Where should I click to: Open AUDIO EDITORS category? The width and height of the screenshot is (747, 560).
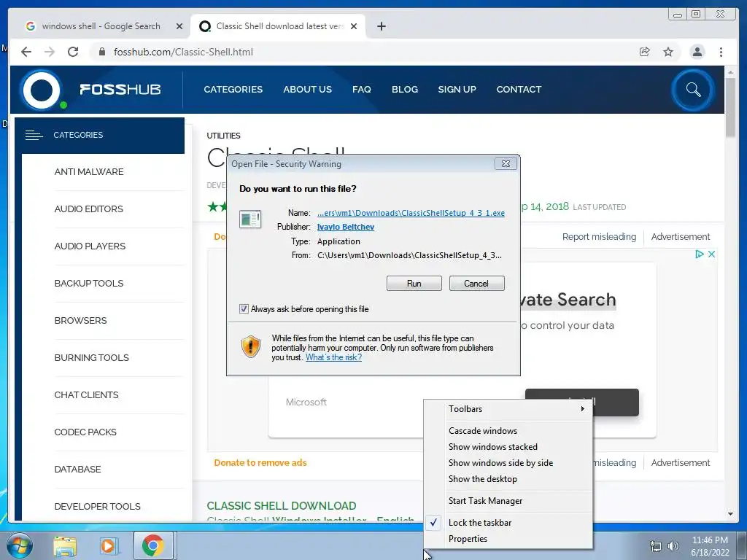(88, 209)
